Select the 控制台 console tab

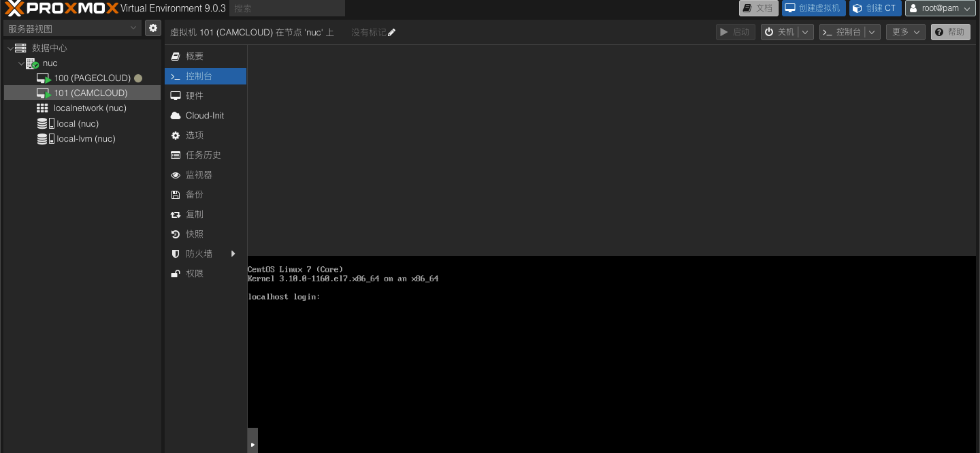click(x=206, y=76)
